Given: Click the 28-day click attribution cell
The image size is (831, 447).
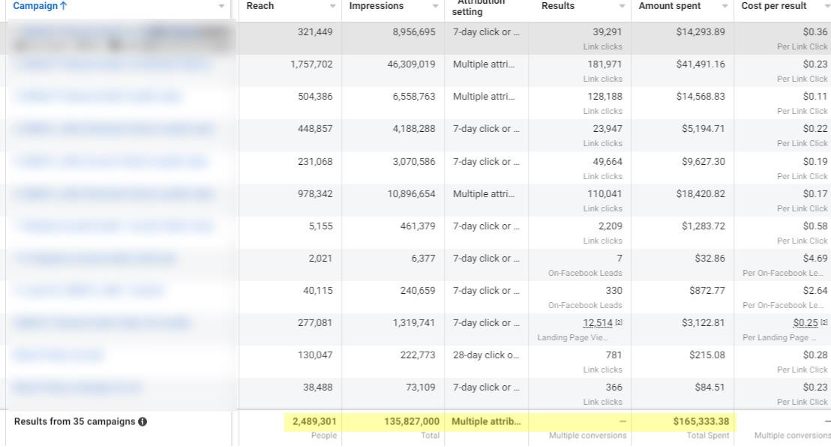Looking at the screenshot, I should (485, 355).
